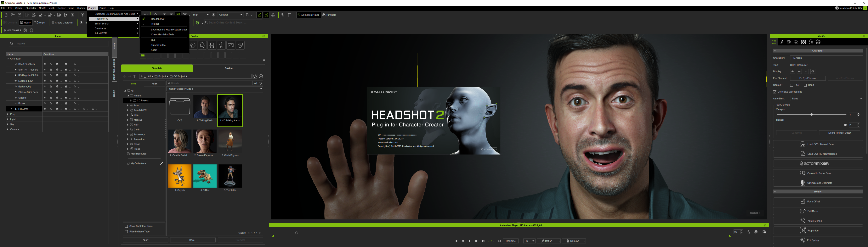Click the Fix Eye Element button
The height and width of the screenshot is (247, 868).
pyautogui.click(x=808, y=78)
